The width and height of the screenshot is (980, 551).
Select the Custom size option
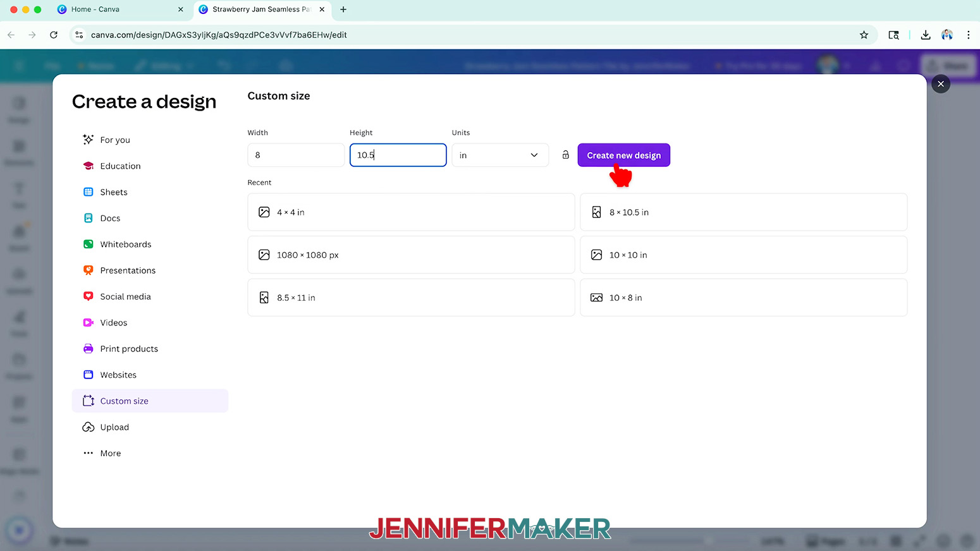click(150, 401)
